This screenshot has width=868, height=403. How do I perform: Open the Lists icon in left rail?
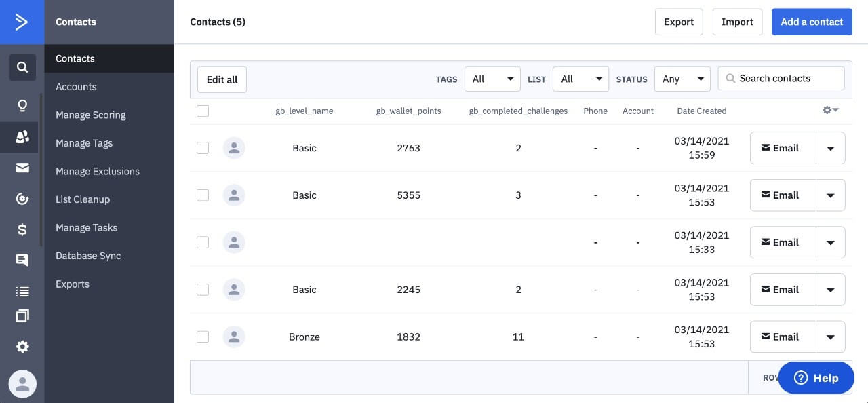pos(22,292)
